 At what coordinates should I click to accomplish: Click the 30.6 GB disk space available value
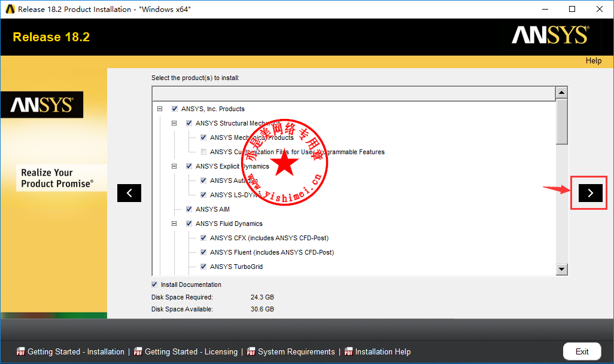(262, 309)
